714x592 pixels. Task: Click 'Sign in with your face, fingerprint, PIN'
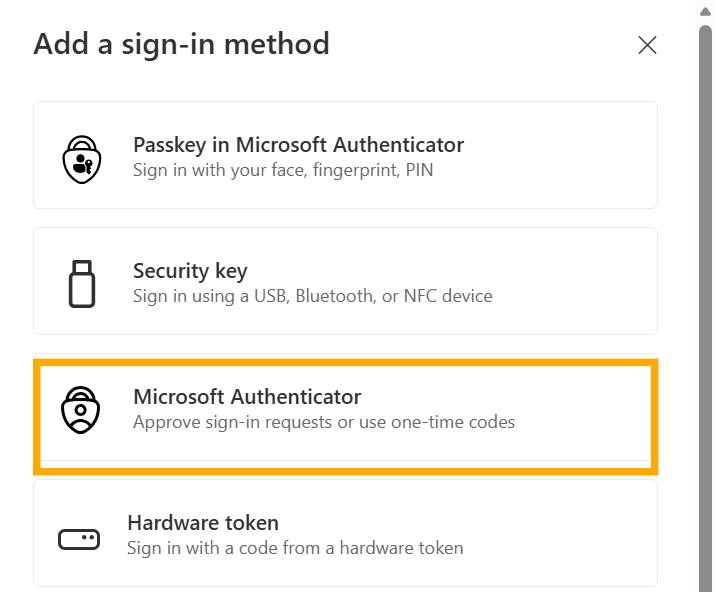[282, 170]
